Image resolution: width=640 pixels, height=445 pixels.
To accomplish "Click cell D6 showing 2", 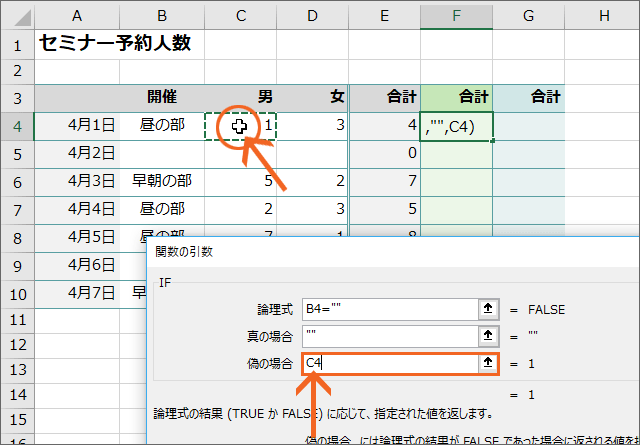I will coord(313,182).
